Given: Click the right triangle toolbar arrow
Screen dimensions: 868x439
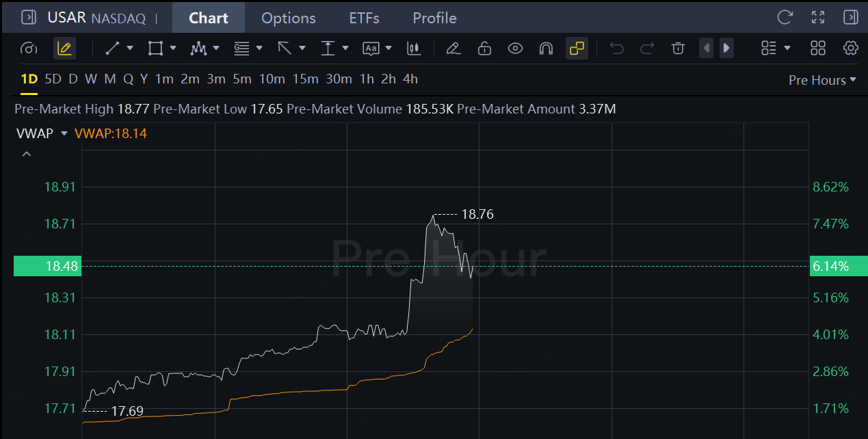Looking at the screenshot, I should [726, 48].
